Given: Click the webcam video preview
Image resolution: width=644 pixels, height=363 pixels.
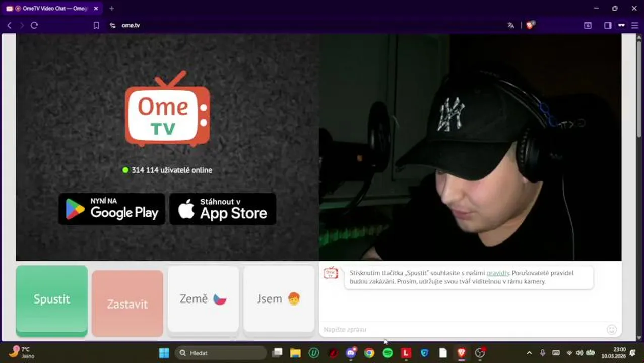Looking at the screenshot, I should [470, 147].
